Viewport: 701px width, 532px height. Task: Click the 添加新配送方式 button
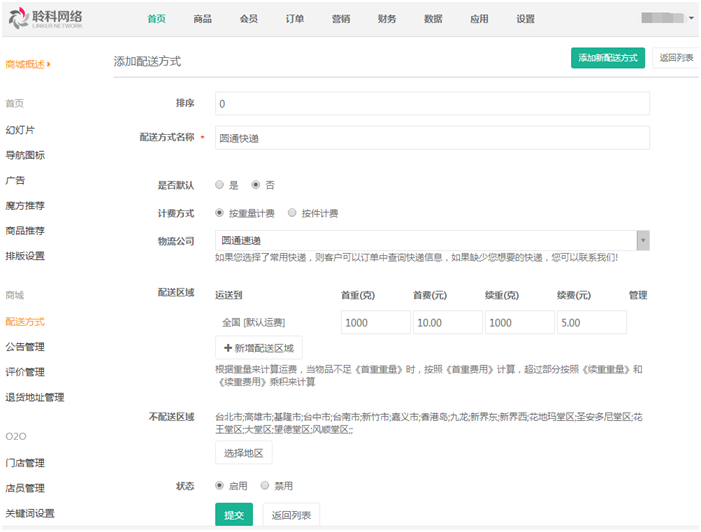(x=607, y=58)
